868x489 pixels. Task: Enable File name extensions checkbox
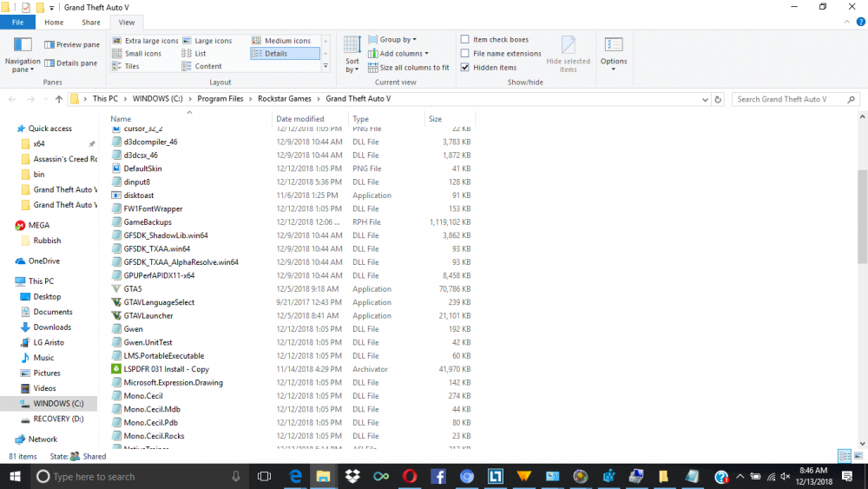click(465, 53)
